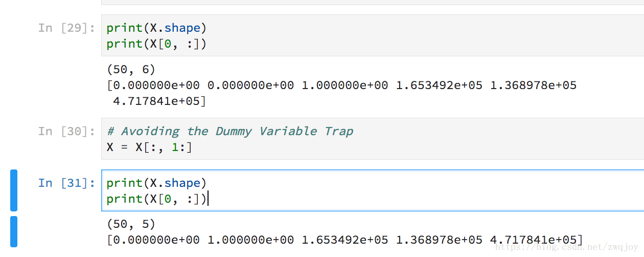Screen dimensions: 644x257
Task: Select the In [30] code cell
Action: pyautogui.click(x=373, y=139)
